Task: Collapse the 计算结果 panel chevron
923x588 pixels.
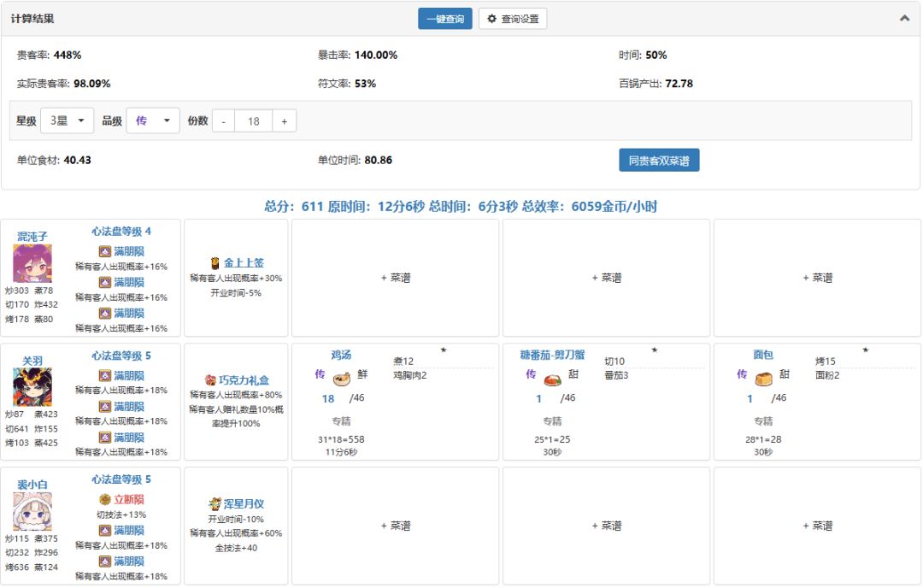Action: [x=905, y=18]
